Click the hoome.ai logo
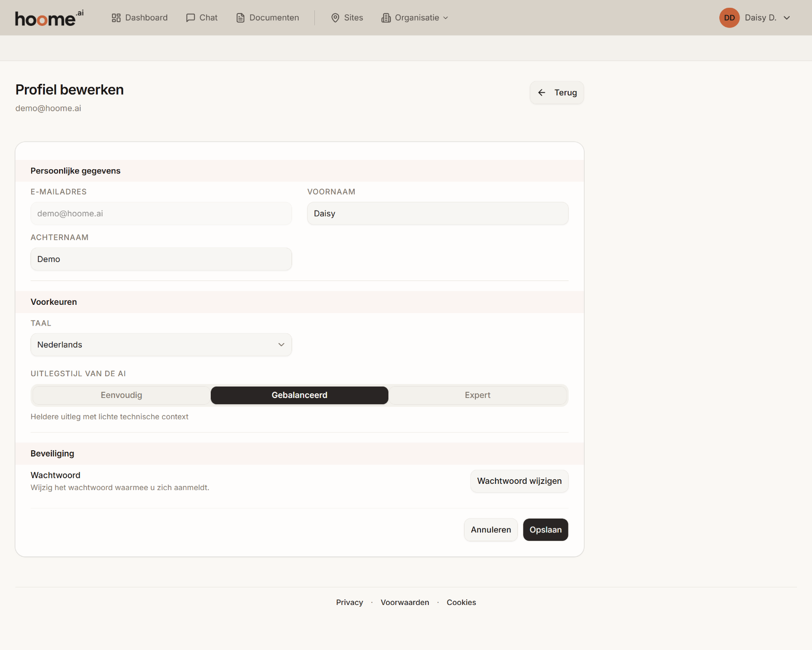 (49, 18)
